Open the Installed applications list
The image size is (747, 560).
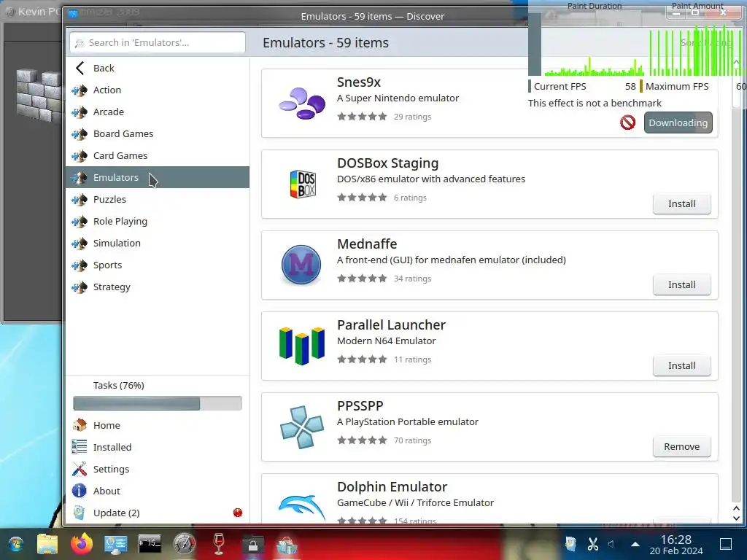click(158, 447)
